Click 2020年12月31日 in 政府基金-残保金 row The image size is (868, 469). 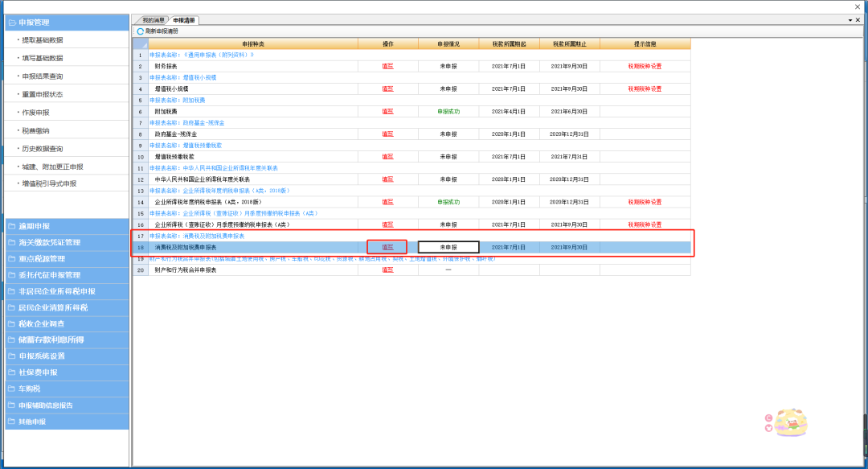tap(569, 134)
